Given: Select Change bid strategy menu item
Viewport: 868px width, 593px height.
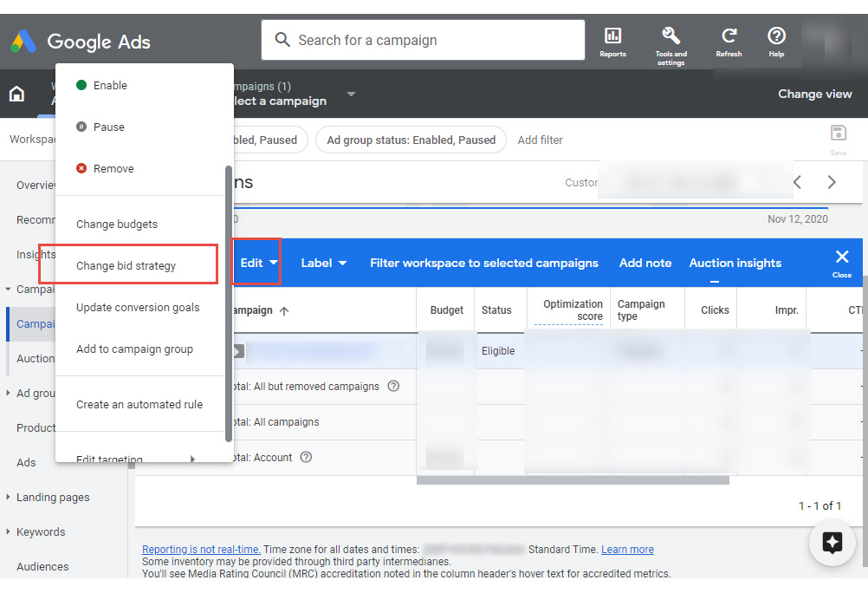Looking at the screenshot, I should tap(126, 266).
